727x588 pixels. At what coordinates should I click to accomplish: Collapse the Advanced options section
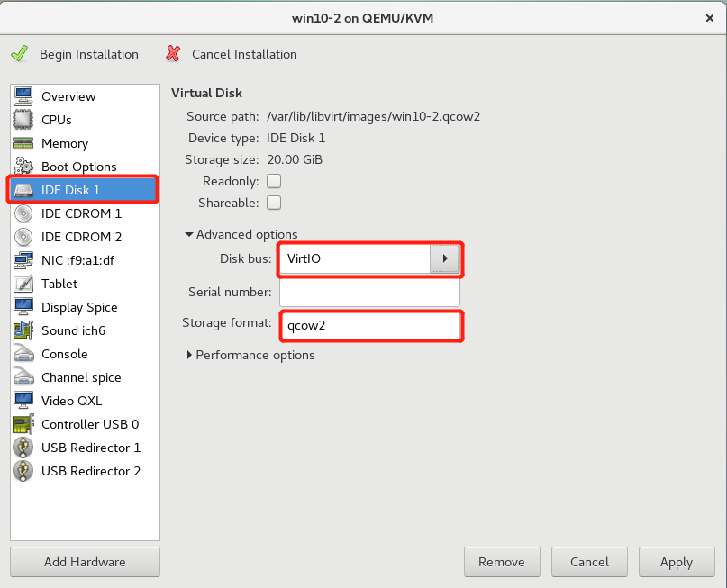click(x=241, y=234)
